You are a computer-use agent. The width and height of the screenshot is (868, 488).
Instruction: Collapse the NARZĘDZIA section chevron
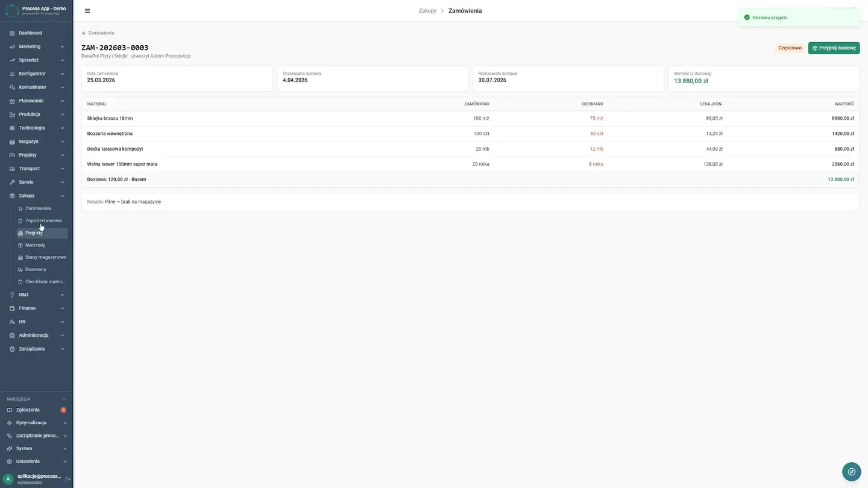(64, 399)
